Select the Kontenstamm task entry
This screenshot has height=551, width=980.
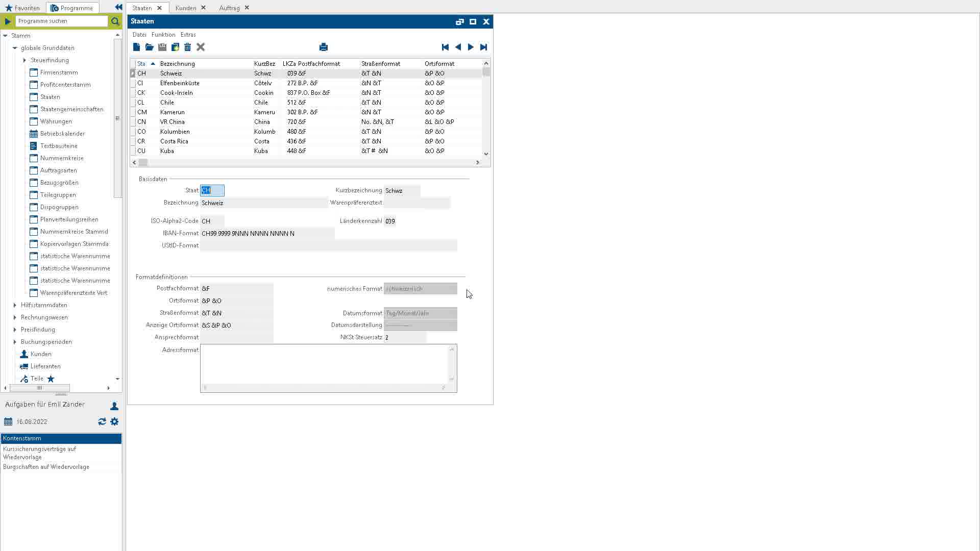click(61, 438)
